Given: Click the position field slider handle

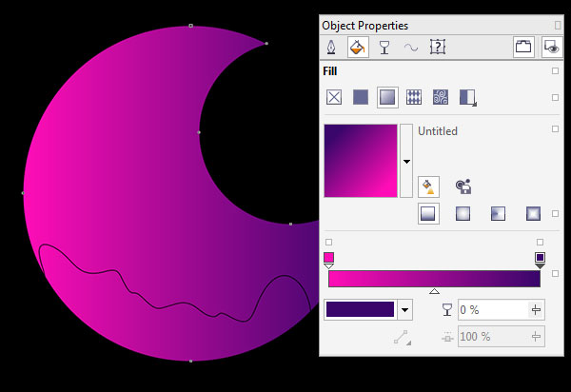Looking at the screenshot, I should point(536,337).
